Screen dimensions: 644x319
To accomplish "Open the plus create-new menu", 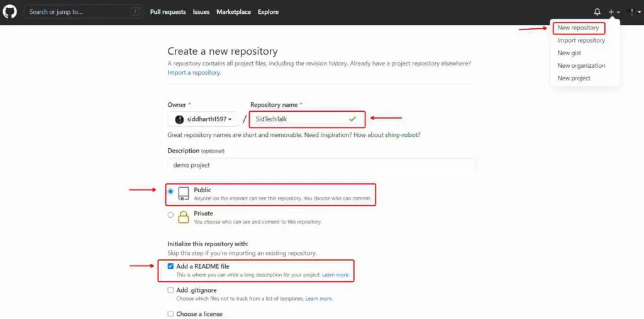I will [614, 12].
